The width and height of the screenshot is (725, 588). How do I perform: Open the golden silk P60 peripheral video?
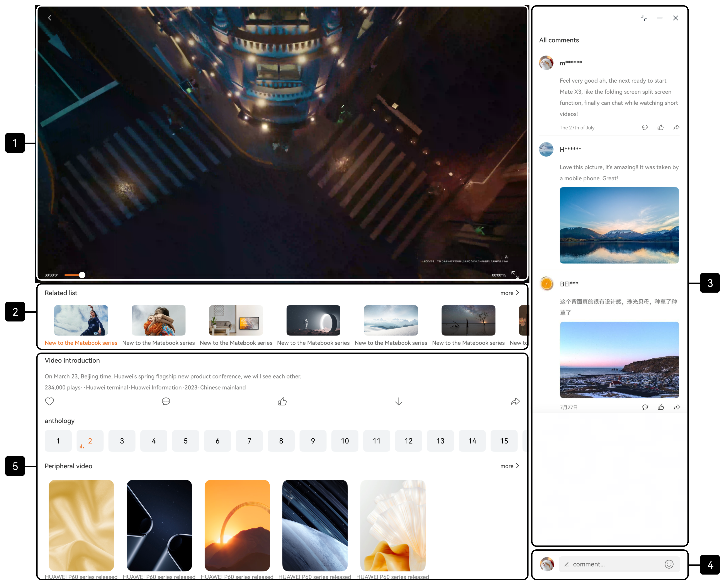click(x=81, y=525)
